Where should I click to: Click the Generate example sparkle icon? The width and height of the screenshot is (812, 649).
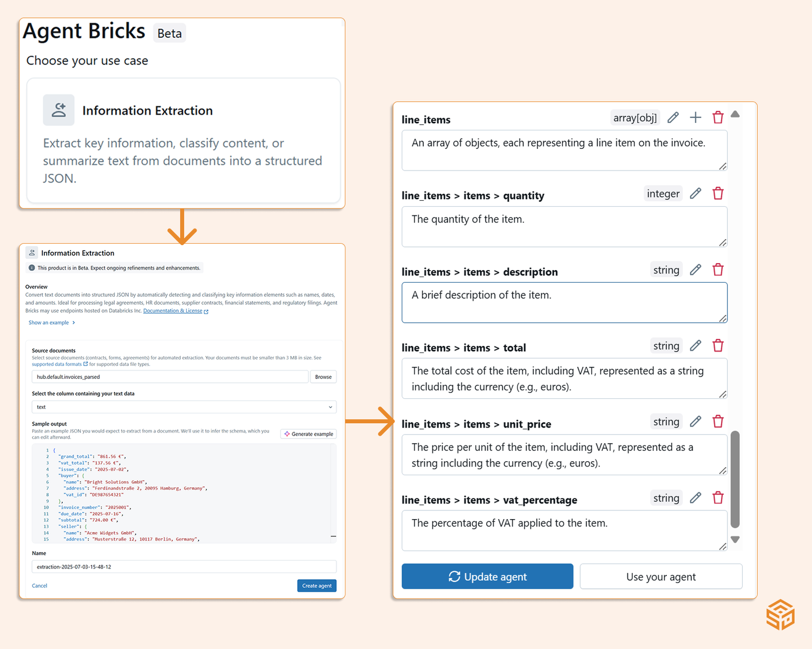287,434
